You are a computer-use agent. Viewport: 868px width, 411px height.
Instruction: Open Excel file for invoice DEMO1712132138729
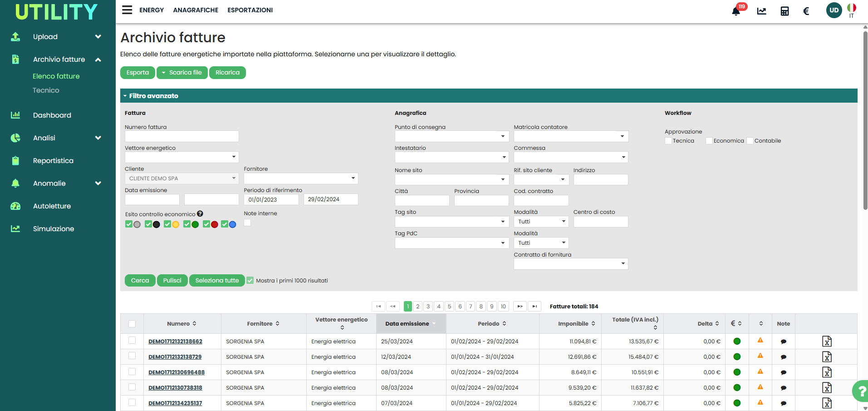tap(827, 357)
